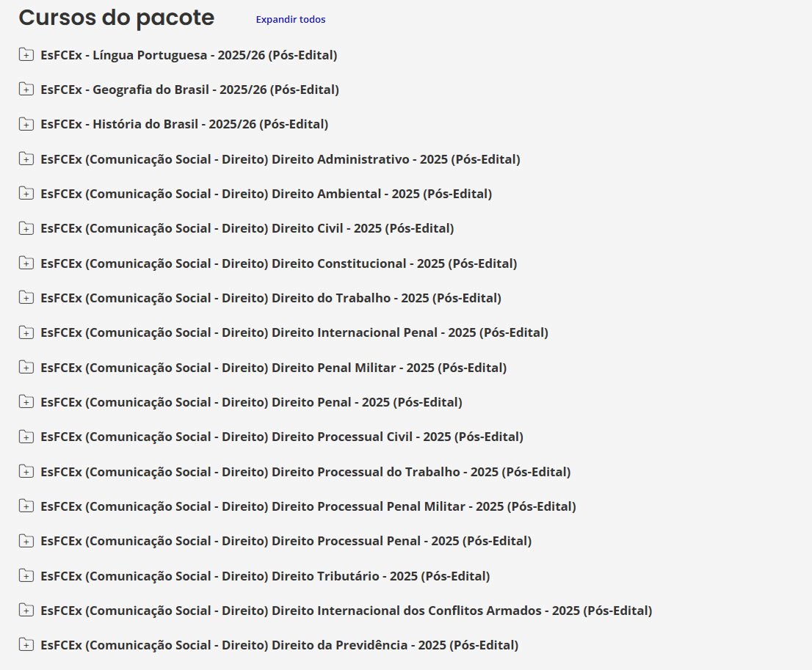Click folder plus icon for Direito Constitucional
Screen dimensions: 812x670
coord(26,263)
